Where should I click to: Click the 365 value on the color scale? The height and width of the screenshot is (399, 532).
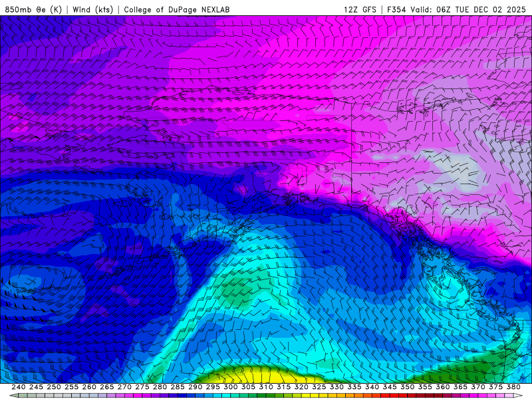(460, 387)
